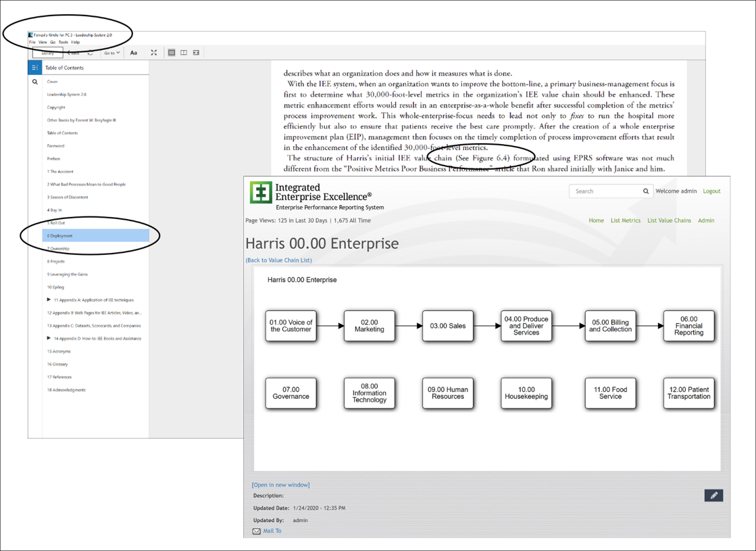Expand 11 Appendix A chapter entry

click(x=49, y=300)
